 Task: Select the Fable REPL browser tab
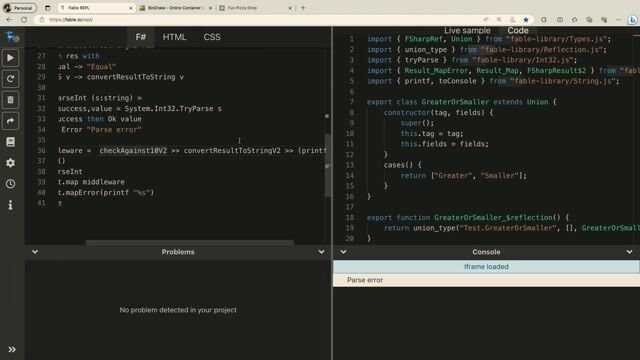(96, 8)
